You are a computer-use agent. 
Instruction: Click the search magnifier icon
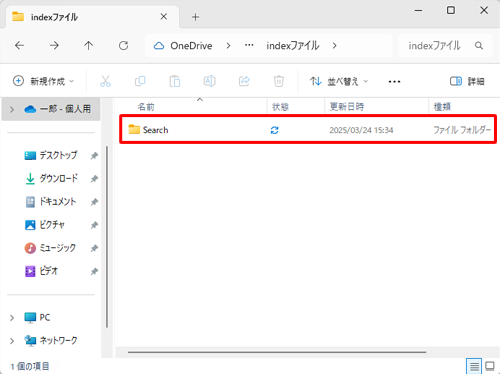(x=479, y=46)
